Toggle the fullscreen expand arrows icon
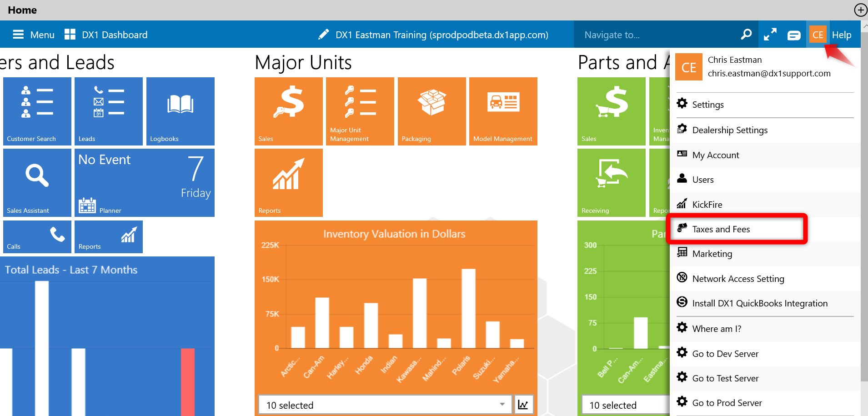Screen dimensions: 868x416 770,35
